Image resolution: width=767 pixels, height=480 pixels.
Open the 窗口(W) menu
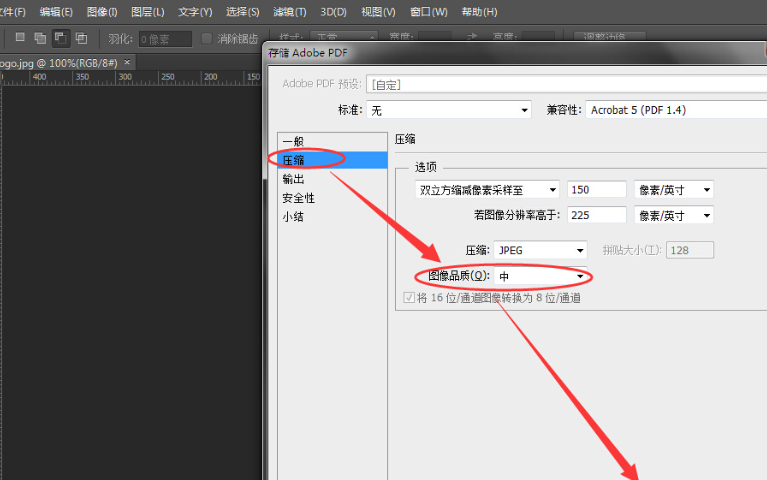(x=429, y=12)
